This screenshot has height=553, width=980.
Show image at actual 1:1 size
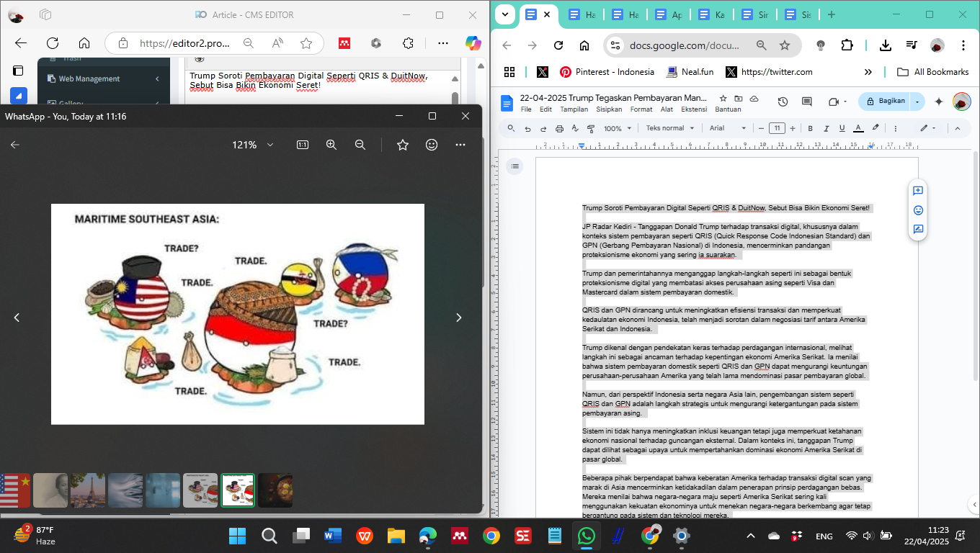pos(303,145)
